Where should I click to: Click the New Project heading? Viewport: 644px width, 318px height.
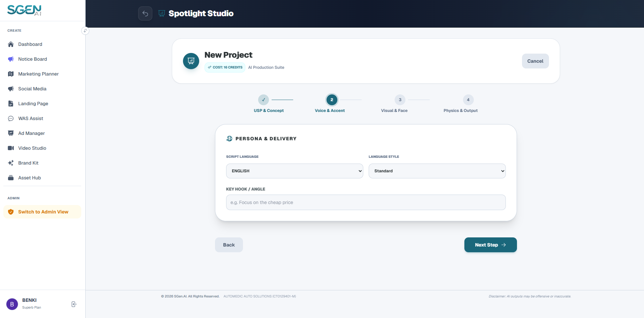click(228, 55)
